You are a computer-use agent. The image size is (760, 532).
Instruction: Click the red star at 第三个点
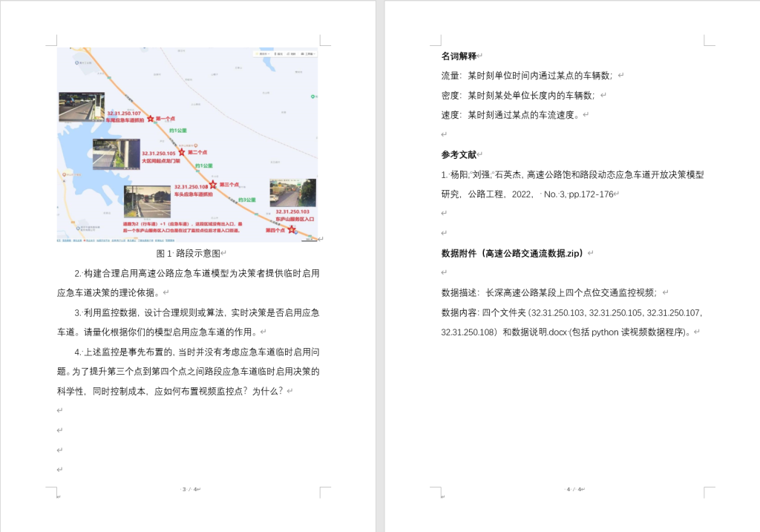pos(213,184)
